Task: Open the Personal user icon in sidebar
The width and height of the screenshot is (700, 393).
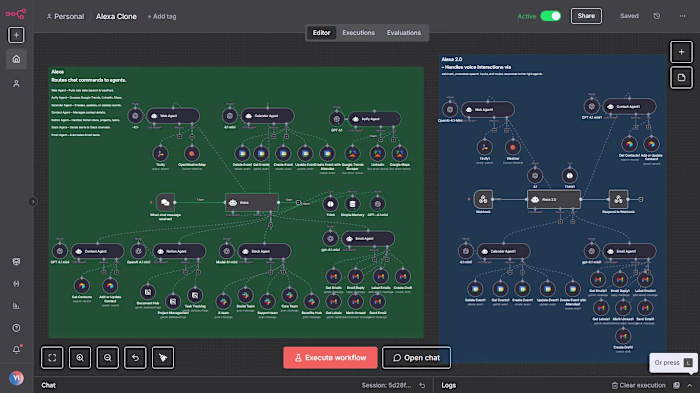Action: (16, 84)
